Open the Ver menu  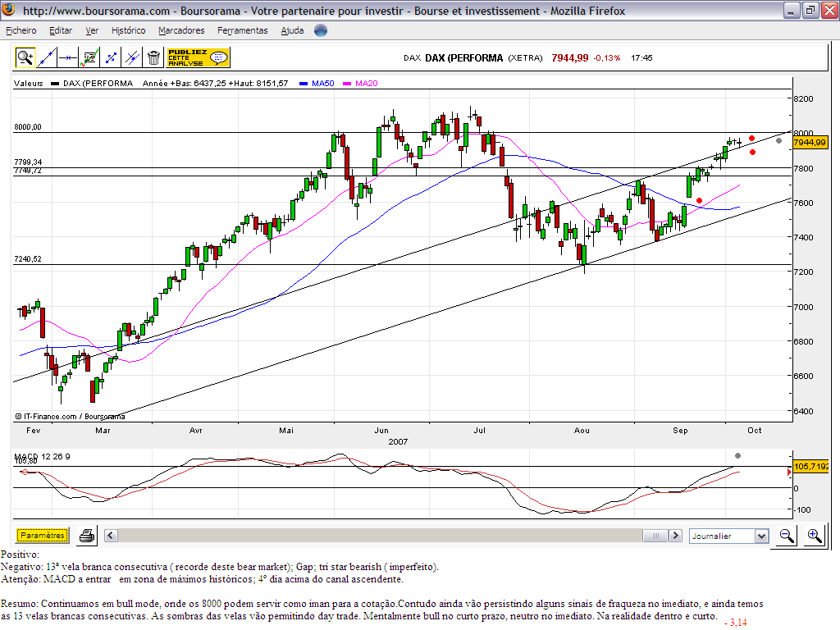coord(92,30)
